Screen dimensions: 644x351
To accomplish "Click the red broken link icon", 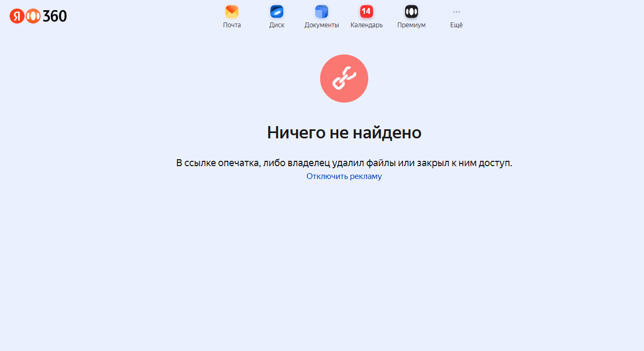I will coord(344,79).
